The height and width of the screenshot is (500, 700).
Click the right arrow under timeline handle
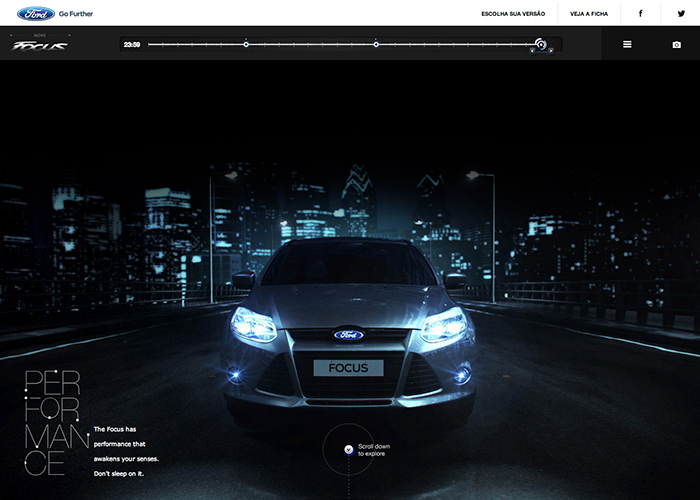pyautogui.click(x=551, y=51)
